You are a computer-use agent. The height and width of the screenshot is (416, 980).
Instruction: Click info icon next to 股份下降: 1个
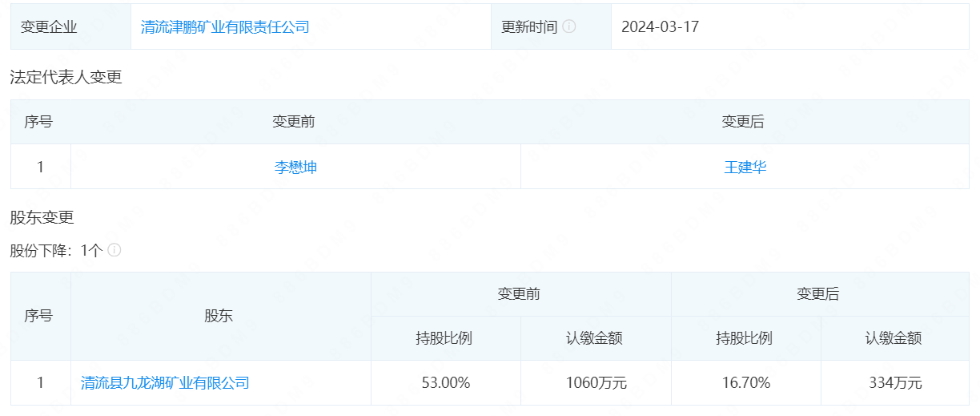pos(114,250)
